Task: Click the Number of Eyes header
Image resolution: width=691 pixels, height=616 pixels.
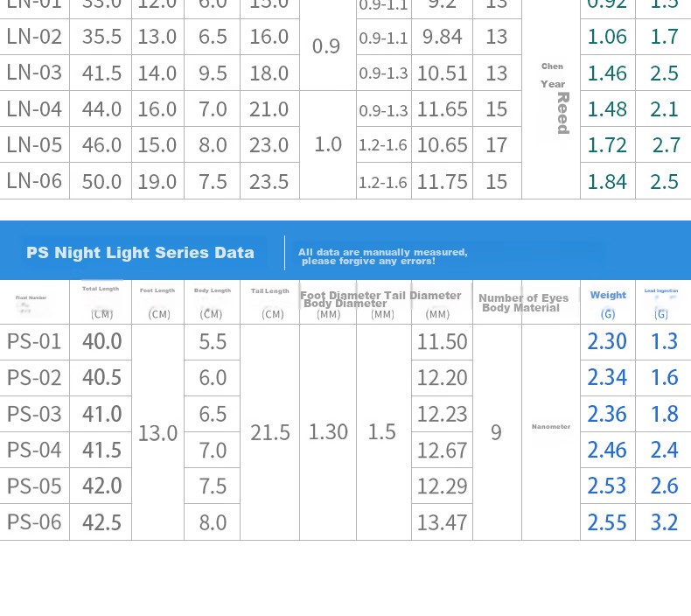Action: 524,298
